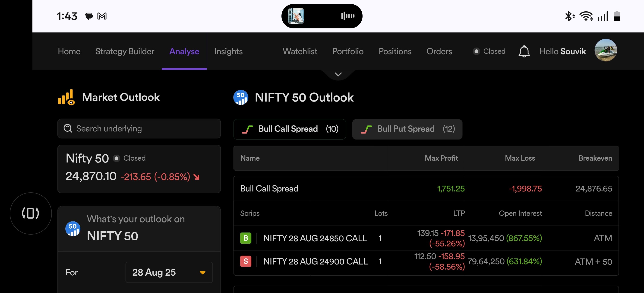Image resolution: width=644 pixels, height=293 pixels.
Task: Click the NIFTY 50 Outlook badge icon
Action: click(241, 97)
